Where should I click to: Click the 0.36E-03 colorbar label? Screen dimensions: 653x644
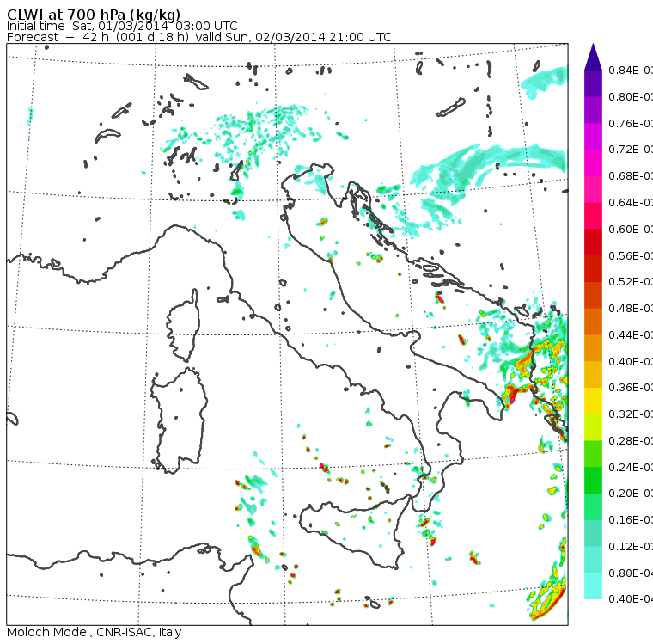pos(631,388)
